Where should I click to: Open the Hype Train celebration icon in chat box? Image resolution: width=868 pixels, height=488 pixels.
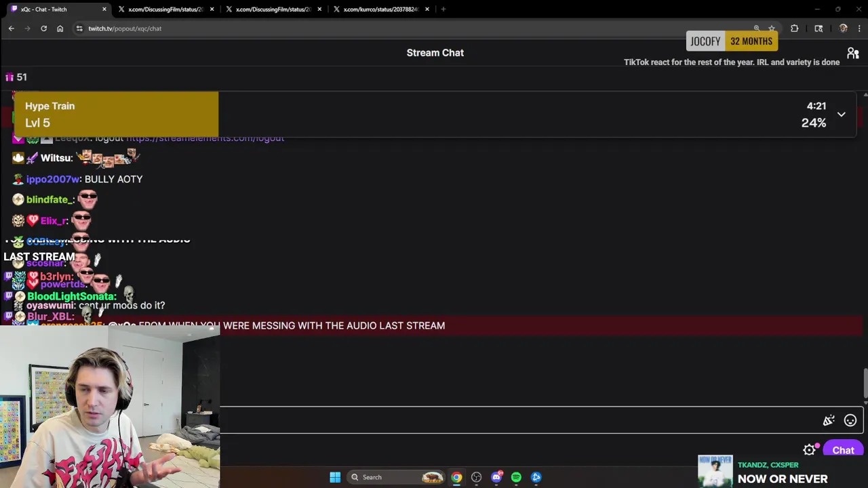point(829,420)
